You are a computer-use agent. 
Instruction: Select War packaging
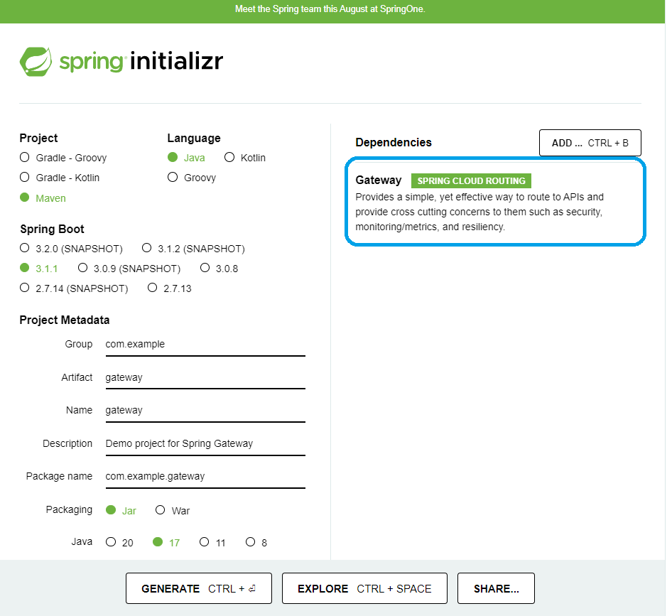(x=173, y=510)
